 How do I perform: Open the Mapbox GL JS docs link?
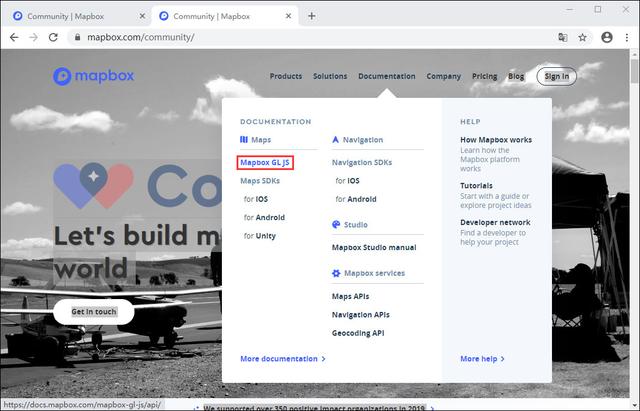tap(265, 162)
